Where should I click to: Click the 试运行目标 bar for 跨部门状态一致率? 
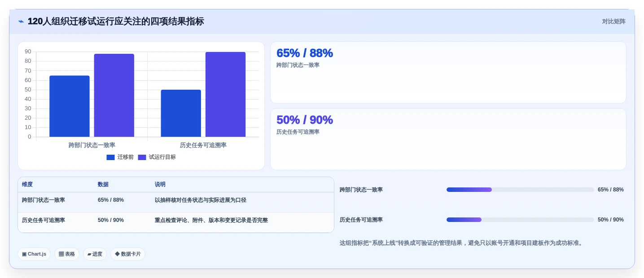tap(114, 95)
